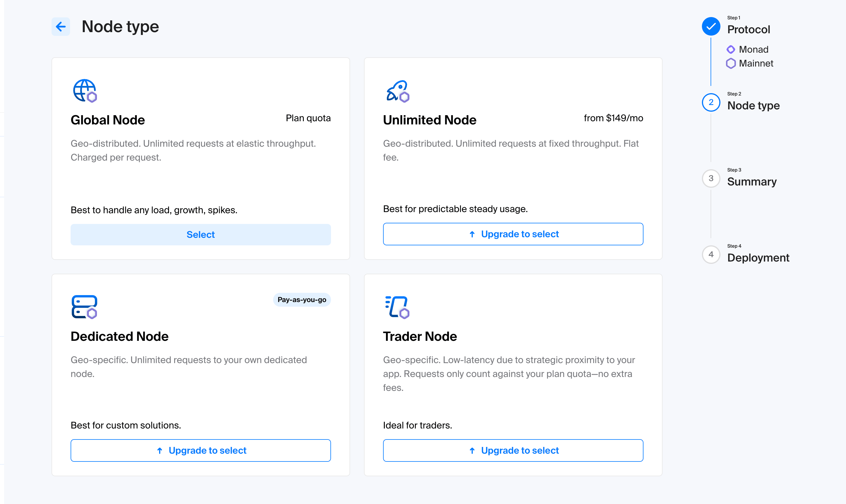Click the Trader Node lightning icon
Screen dimensions: 846x504
(397, 307)
